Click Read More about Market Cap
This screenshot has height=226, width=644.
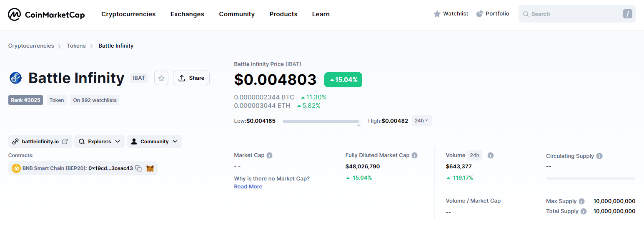coord(248,187)
